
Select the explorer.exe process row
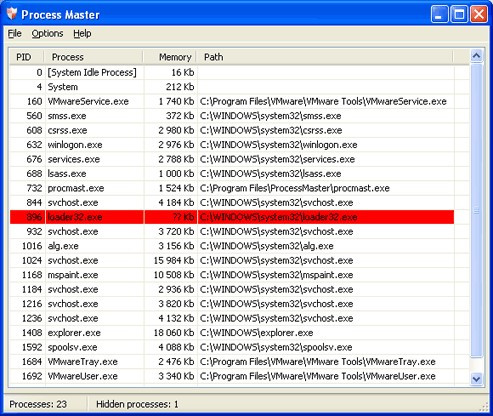(x=232, y=333)
